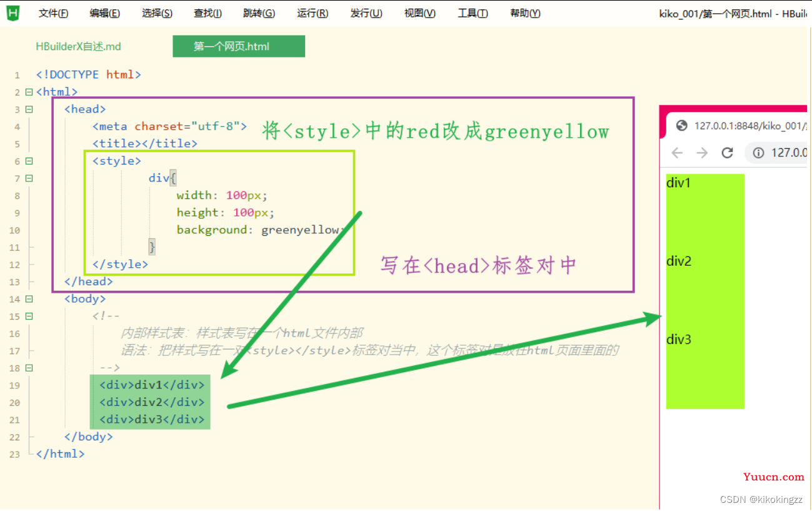Open the 视图(V) menu
This screenshot has width=812, height=511.
click(419, 13)
